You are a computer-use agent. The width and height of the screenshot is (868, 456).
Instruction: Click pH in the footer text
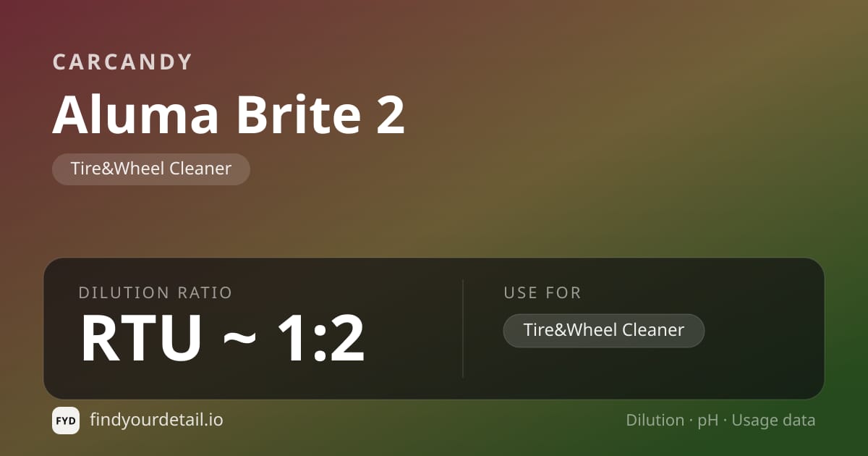pos(708,421)
